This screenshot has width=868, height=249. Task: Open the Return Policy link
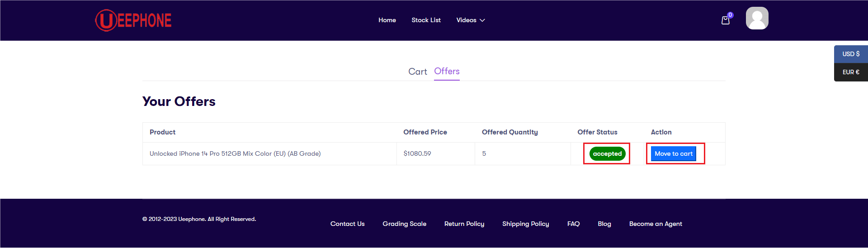pyautogui.click(x=464, y=224)
